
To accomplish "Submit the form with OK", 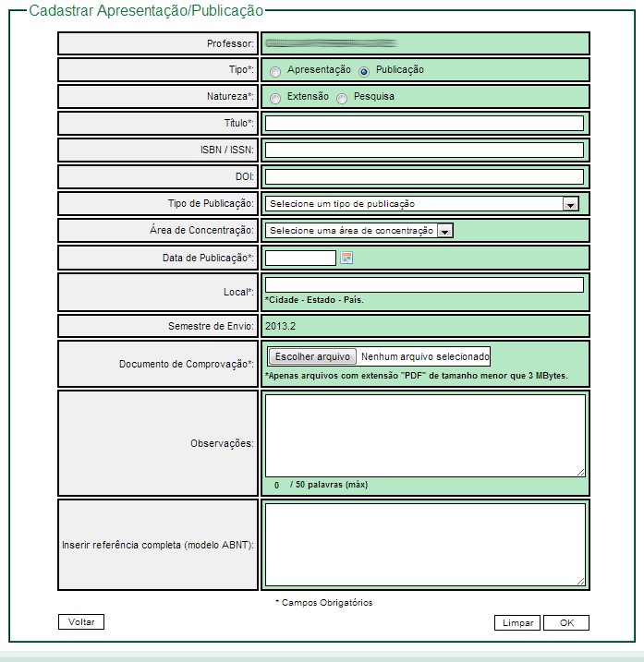I will click(x=566, y=622).
